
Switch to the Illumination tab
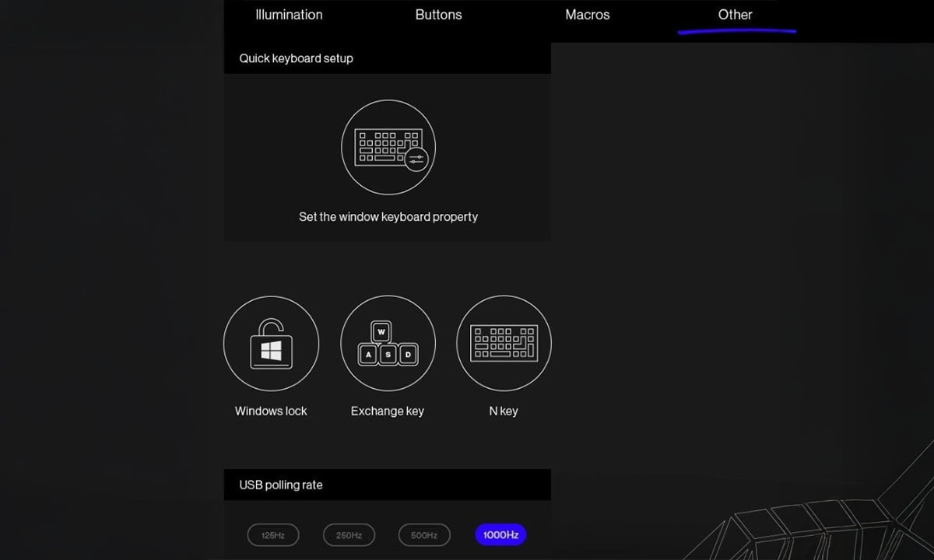[x=289, y=15]
